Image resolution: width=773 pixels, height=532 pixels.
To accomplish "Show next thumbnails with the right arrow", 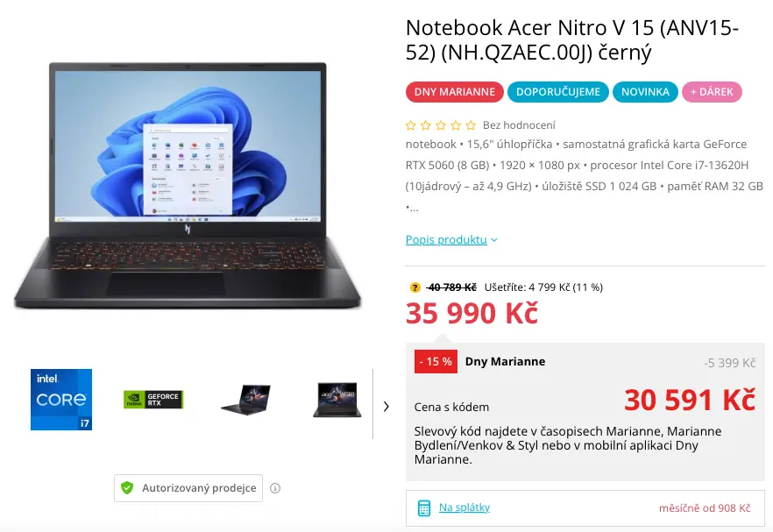I will pyautogui.click(x=386, y=407).
